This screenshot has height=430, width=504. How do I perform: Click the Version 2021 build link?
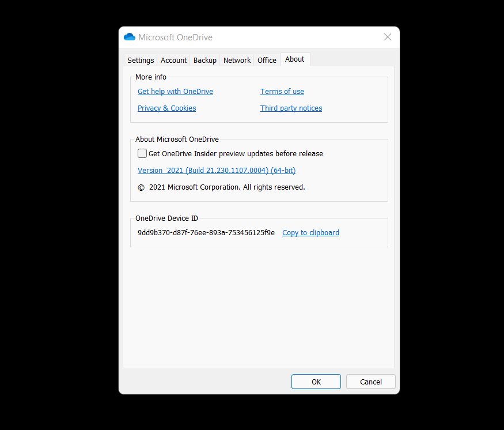(x=217, y=171)
